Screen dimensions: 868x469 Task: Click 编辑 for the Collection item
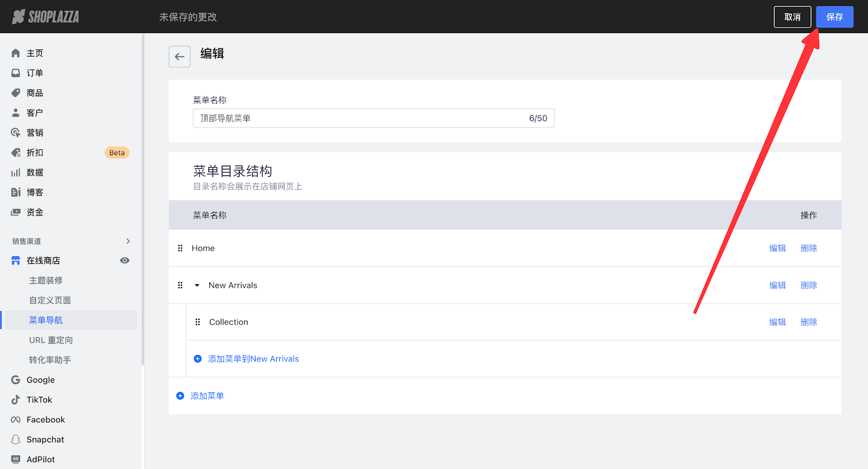point(777,322)
